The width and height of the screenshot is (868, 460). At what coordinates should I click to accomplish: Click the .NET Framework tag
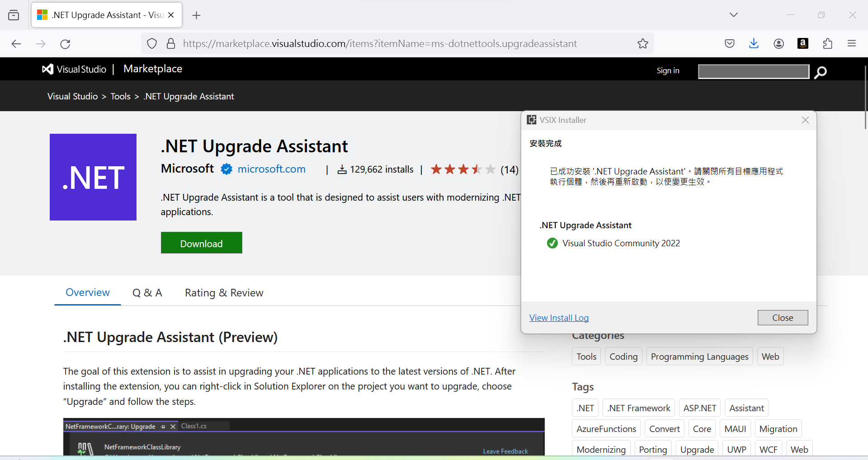pyautogui.click(x=638, y=408)
